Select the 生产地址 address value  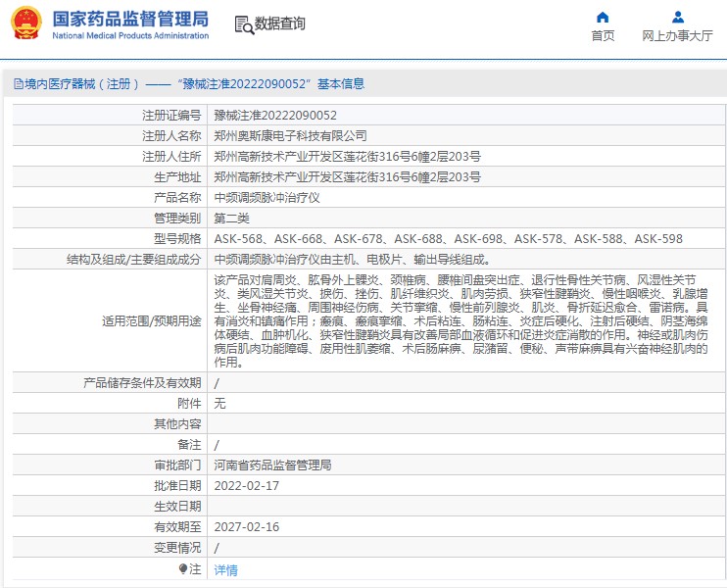pos(347,177)
